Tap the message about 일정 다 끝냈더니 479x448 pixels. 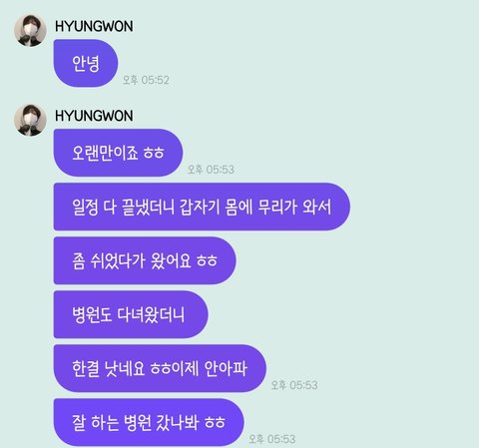tap(202, 207)
